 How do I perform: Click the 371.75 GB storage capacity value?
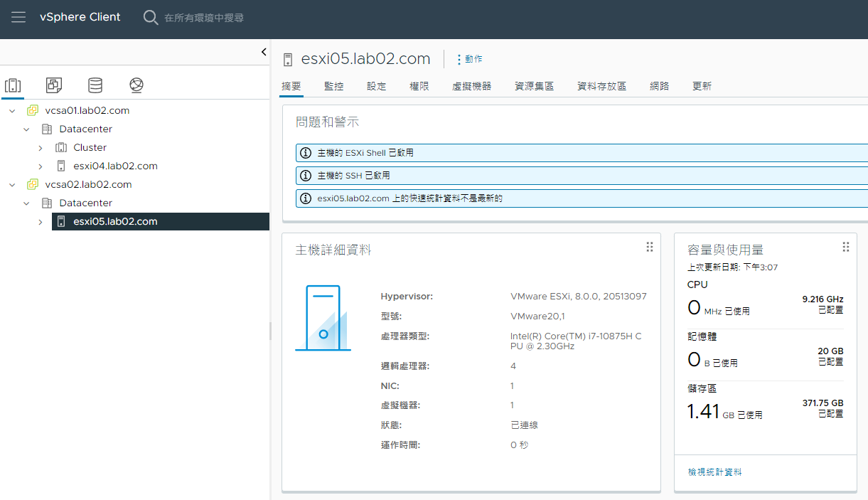823,403
